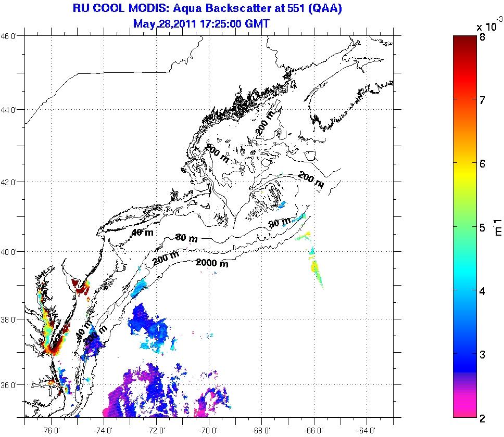Click the colorbar tick label '8'
The height and width of the screenshot is (437, 504).
(x=482, y=37)
